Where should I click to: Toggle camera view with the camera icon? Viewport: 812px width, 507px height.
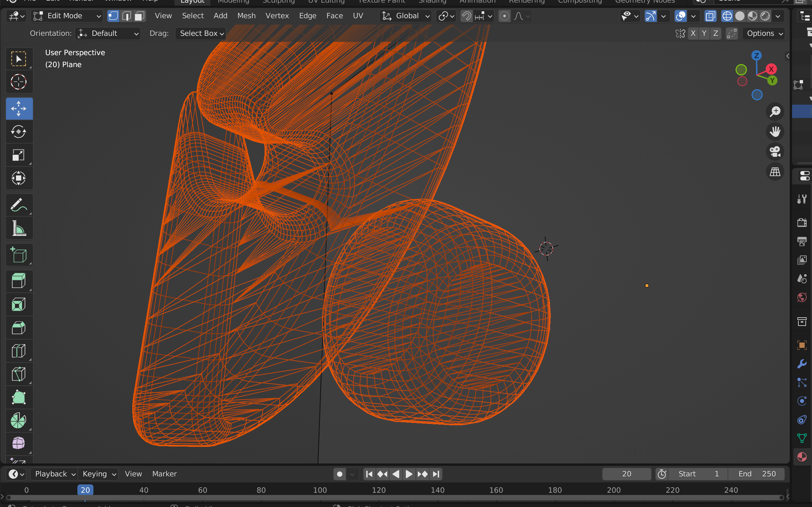pyautogui.click(x=775, y=152)
